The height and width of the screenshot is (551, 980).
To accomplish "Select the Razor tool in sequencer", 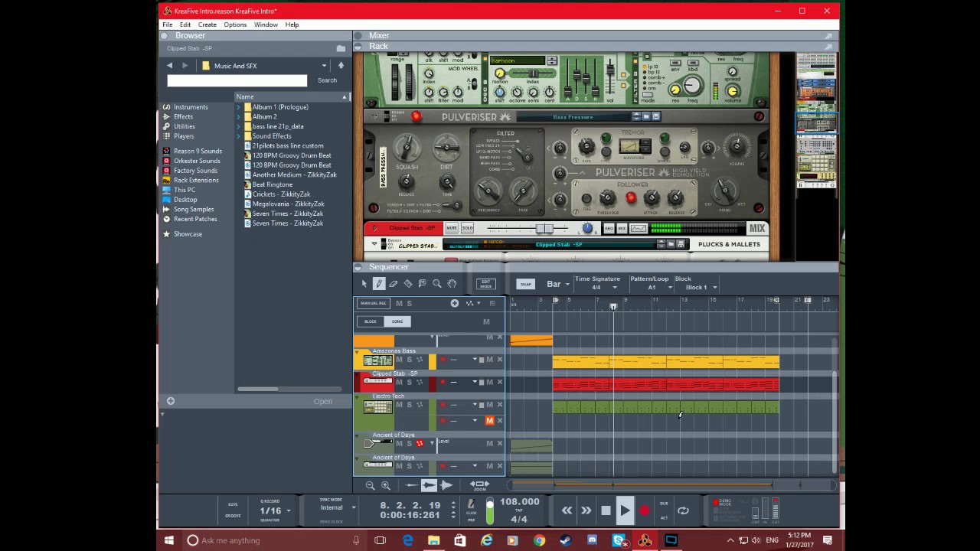I will point(408,284).
